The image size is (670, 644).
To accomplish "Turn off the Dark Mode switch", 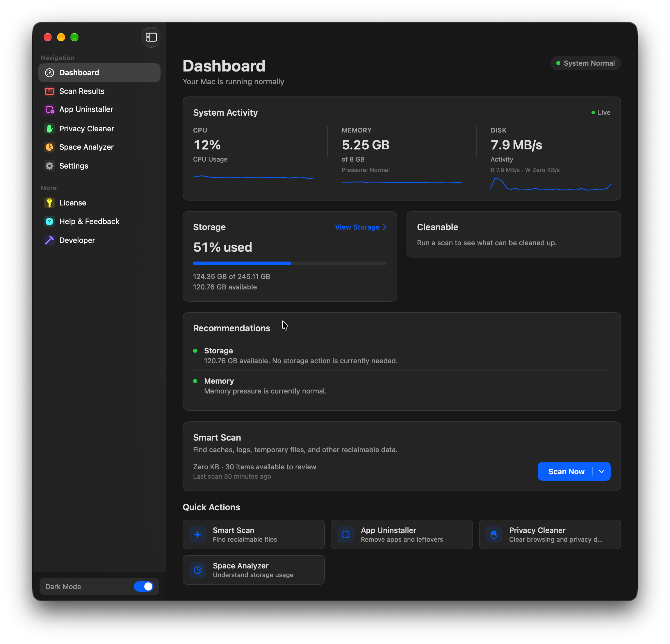I will tap(144, 586).
